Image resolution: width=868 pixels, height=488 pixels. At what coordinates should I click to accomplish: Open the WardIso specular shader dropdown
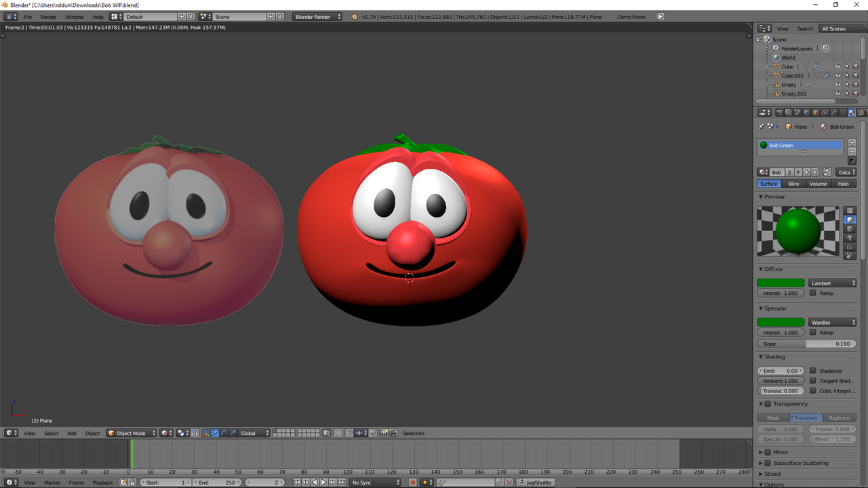(x=832, y=322)
